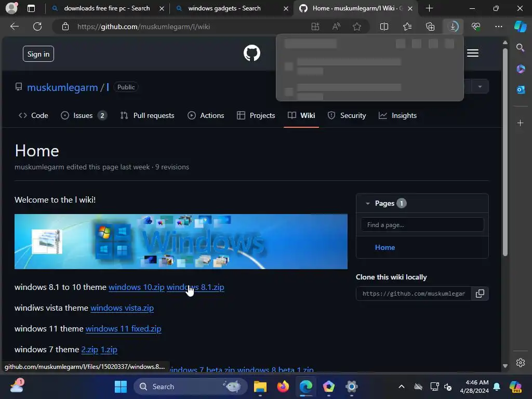532x399 pixels.
Task: Open a new browser tab
Action: 429,8
